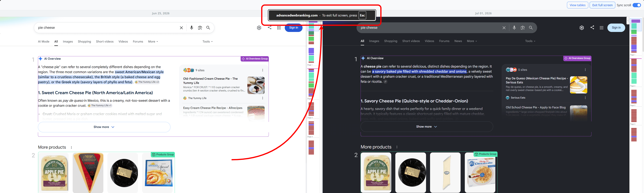The height and width of the screenshot is (193, 644).
Task: Switch to AI Mode tab in left pane
Action: pos(43,42)
